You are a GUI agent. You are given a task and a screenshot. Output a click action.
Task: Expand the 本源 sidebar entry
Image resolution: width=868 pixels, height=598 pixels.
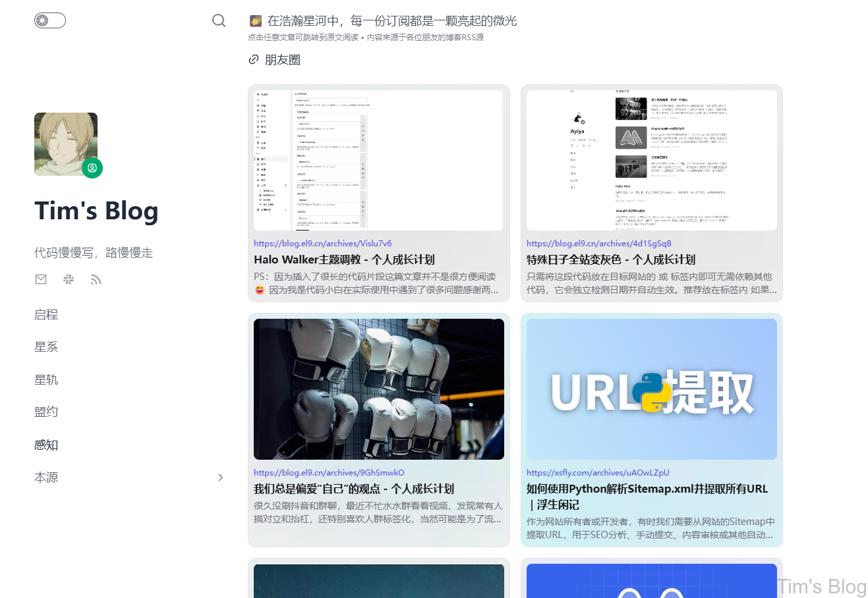point(45,477)
